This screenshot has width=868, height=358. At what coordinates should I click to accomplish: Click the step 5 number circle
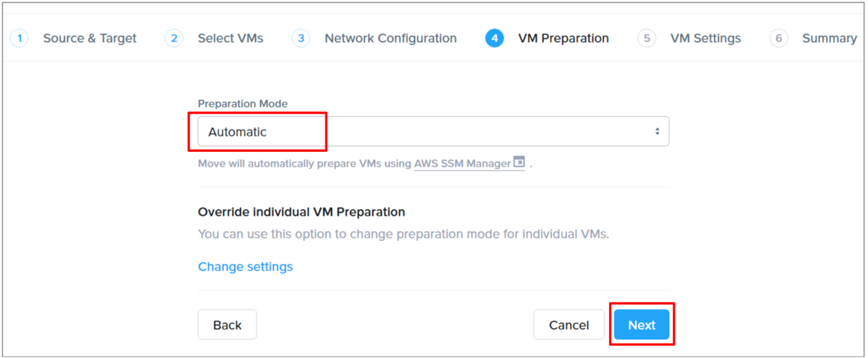click(647, 38)
